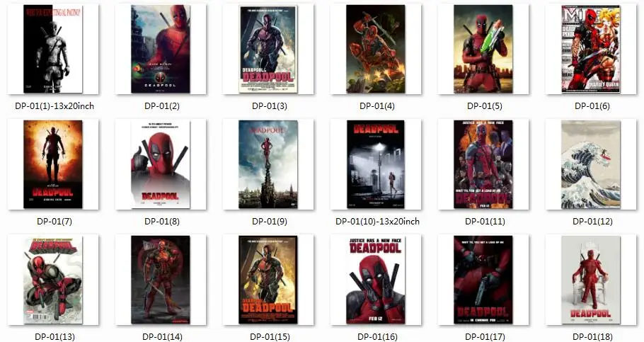Select the DP-01(15) poster thumbnail
This screenshot has height=342, width=644.
coord(268,280)
